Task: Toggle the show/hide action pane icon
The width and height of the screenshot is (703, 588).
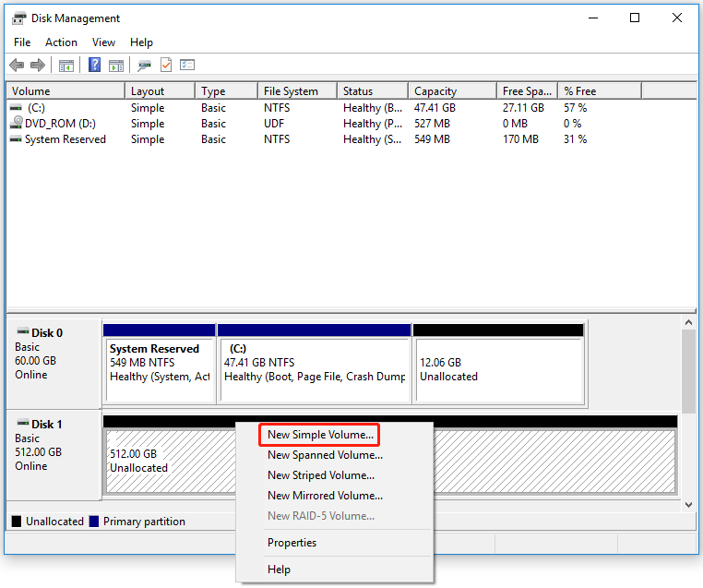Action: click(x=116, y=66)
